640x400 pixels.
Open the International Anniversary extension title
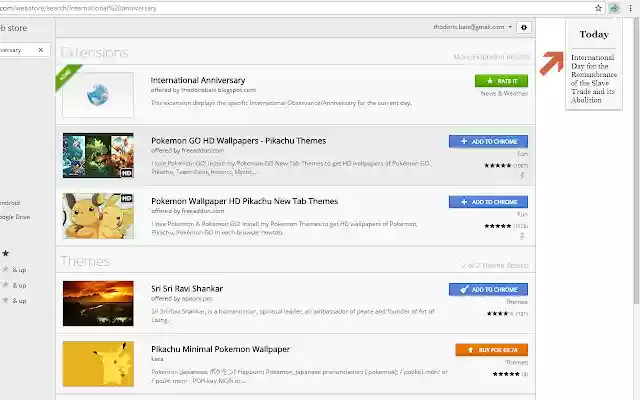198,80
